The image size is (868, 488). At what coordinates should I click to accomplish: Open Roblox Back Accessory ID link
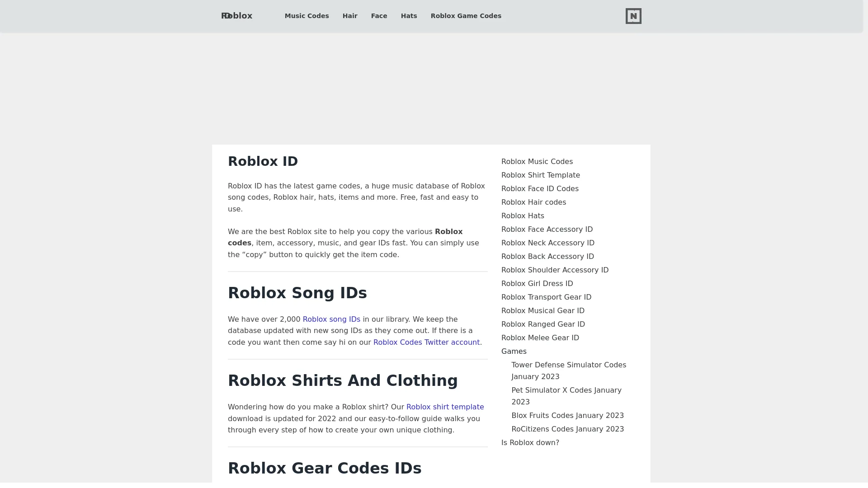tap(547, 257)
